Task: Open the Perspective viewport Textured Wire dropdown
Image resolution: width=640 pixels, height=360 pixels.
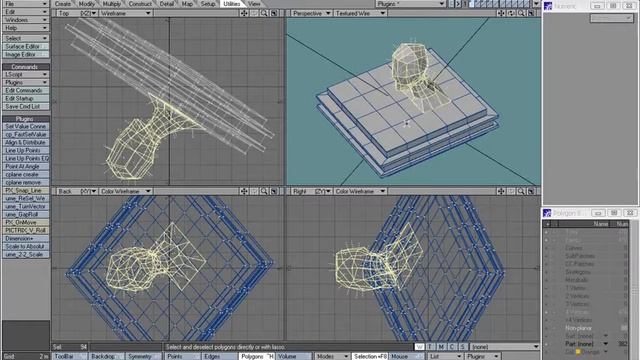Action: 360,13
